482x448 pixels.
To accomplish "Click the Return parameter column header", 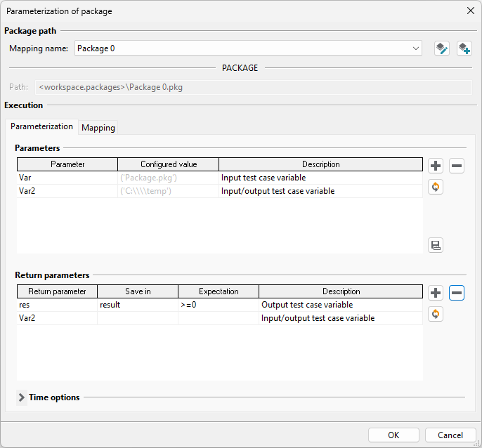I will (x=57, y=291).
